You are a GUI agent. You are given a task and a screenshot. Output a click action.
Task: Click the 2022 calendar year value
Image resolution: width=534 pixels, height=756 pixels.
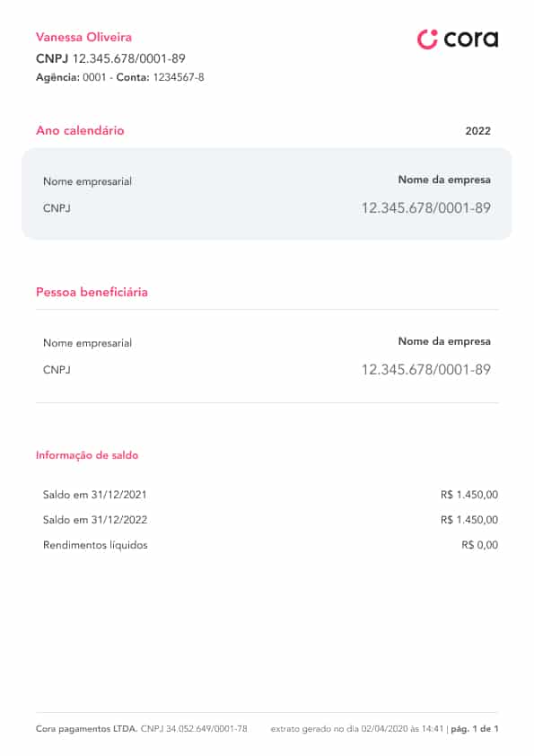(477, 131)
